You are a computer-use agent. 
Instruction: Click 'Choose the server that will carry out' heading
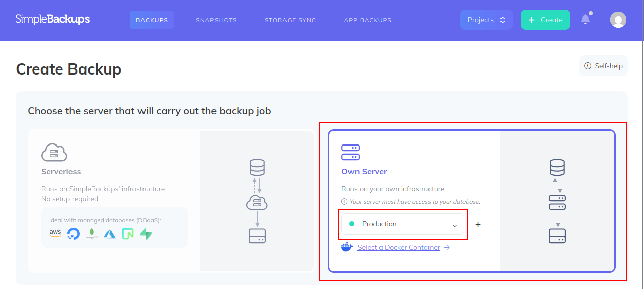tap(150, 111)
